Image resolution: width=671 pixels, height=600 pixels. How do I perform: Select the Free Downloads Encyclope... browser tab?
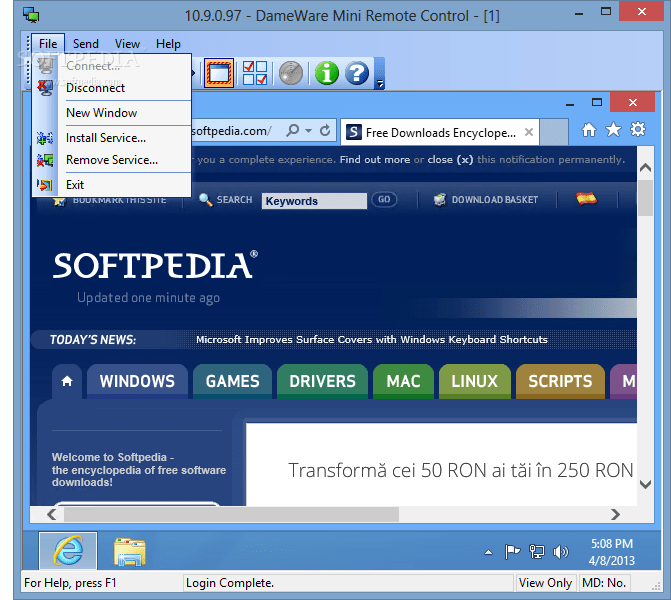coord(439,133)
